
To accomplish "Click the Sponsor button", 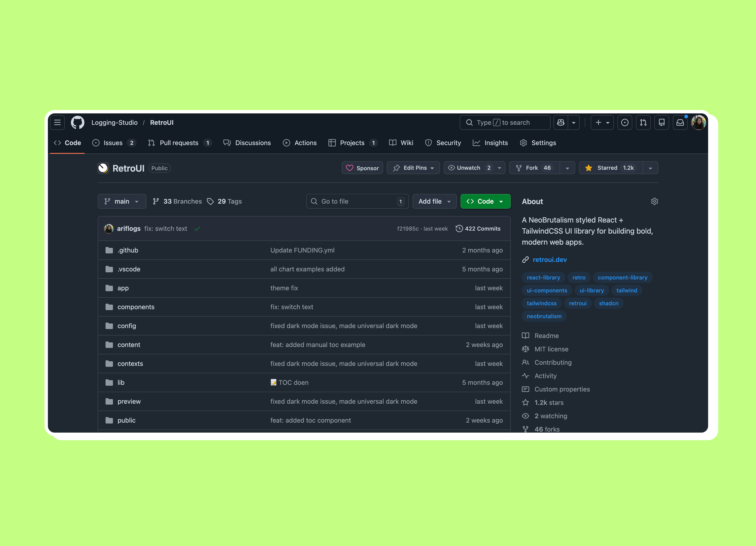I will point(362,168).
